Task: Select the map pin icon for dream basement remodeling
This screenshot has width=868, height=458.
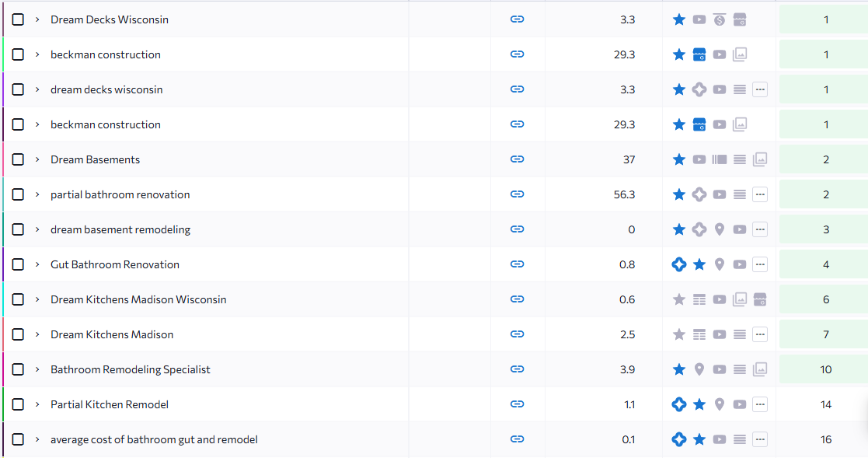Action: click(x=720, y=229)
